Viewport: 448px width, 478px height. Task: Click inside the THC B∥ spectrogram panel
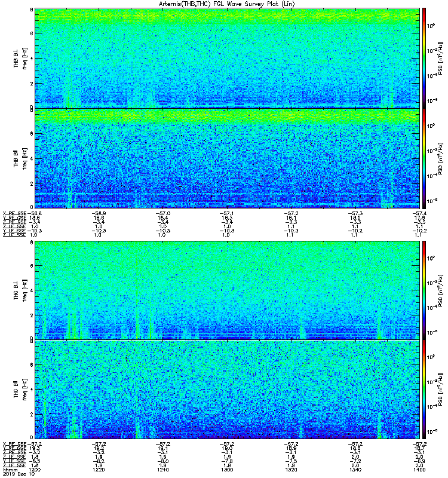click(228, 390)
